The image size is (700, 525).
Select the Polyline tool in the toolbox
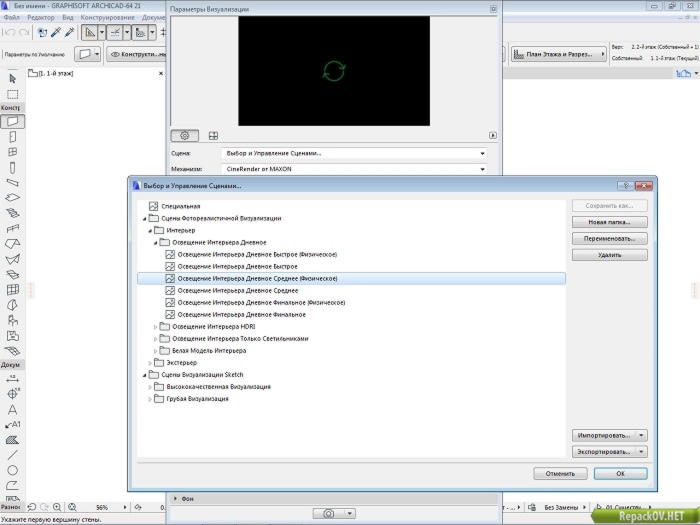[12, 485]
